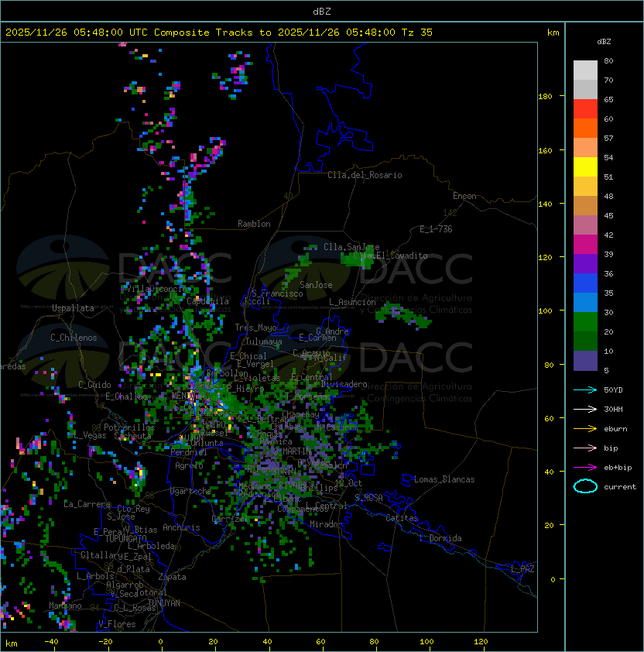The width and height of the screenshot is (644, 652).
Task: Click the L_Asuncion label
Action: tap(352, 302)
